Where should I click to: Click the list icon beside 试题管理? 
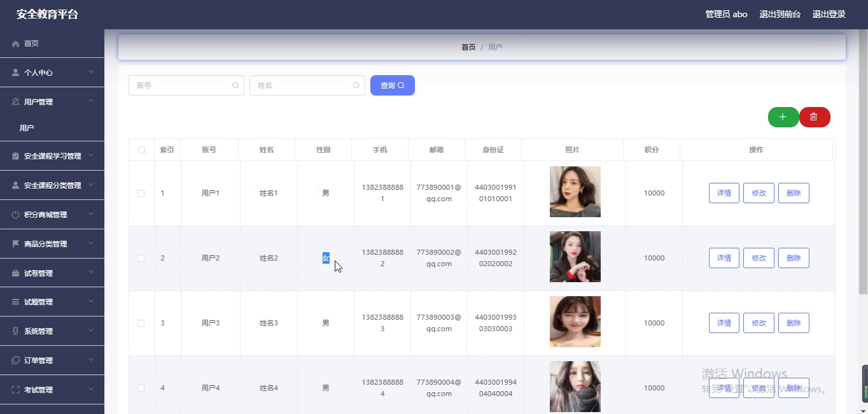pos(16,302)
